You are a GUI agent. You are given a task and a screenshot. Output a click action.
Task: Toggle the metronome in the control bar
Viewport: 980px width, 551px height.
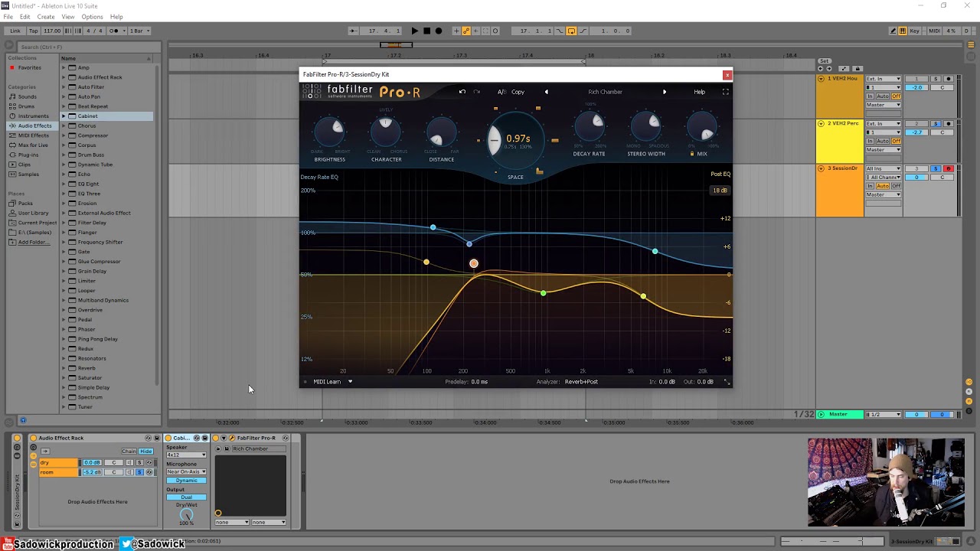click(x=115, y=31)
